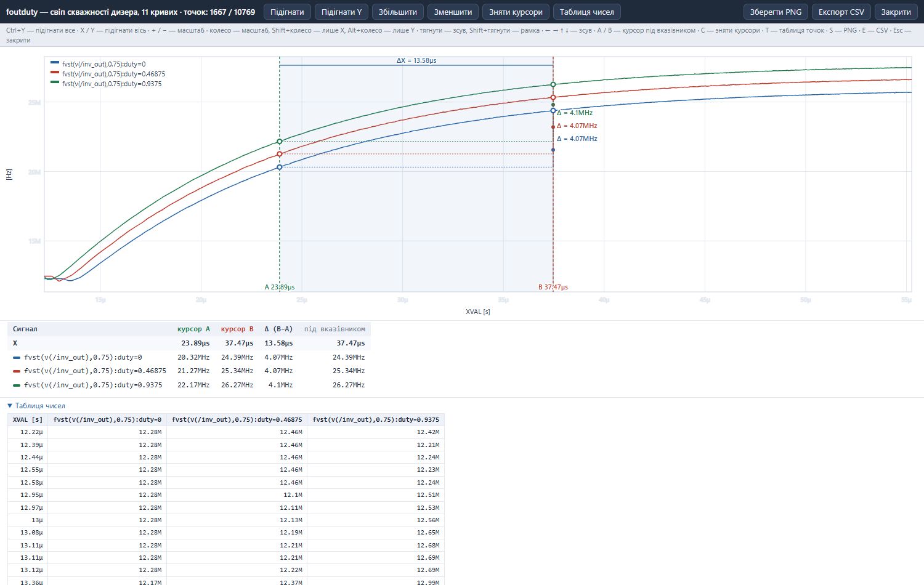Click the 12.22µ row in numbers table
The height and width of the screenshot is (585, 924).
226,432
